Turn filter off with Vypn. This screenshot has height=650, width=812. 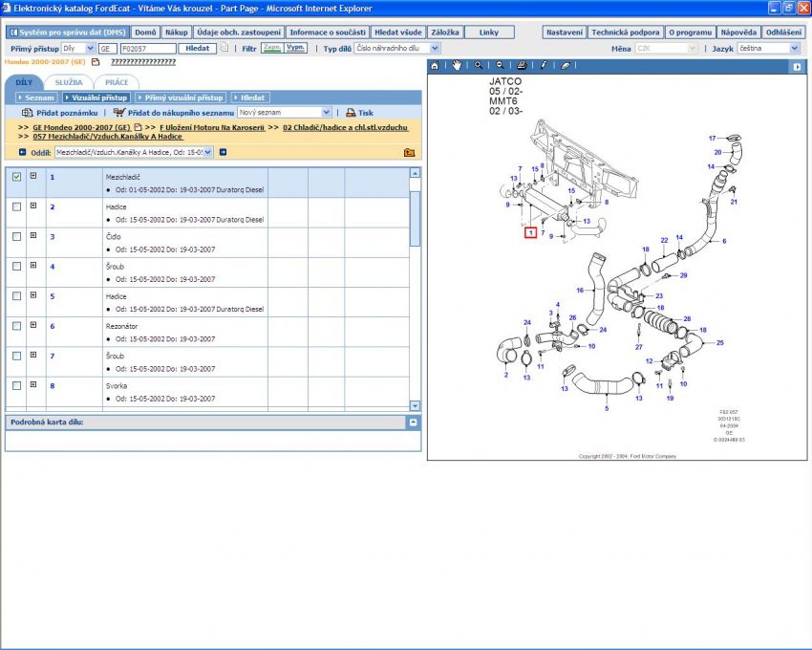296,48
